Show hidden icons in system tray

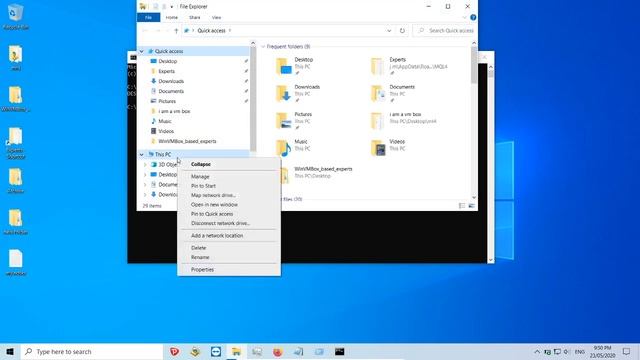coord(537,351)
